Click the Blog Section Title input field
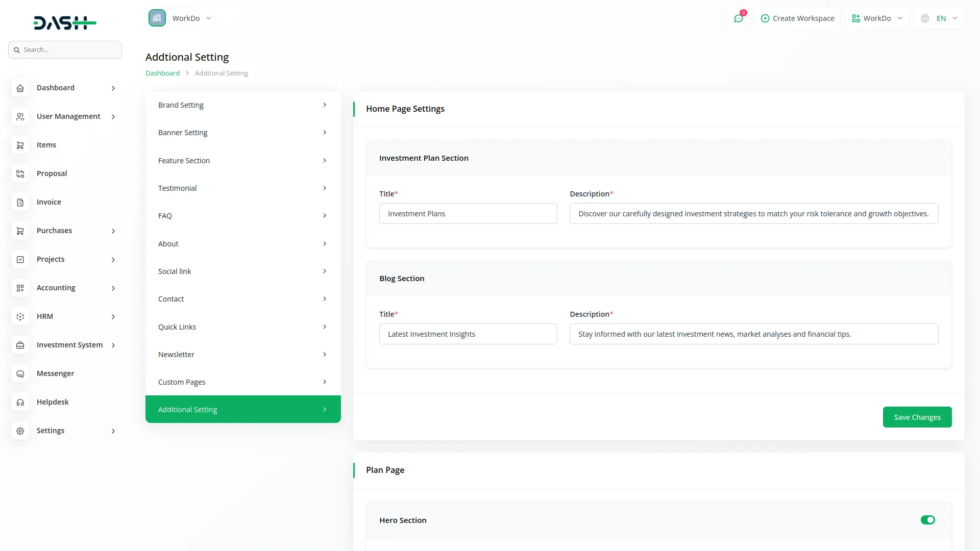The width and height of the screenshot is (980, 551). 468,334
